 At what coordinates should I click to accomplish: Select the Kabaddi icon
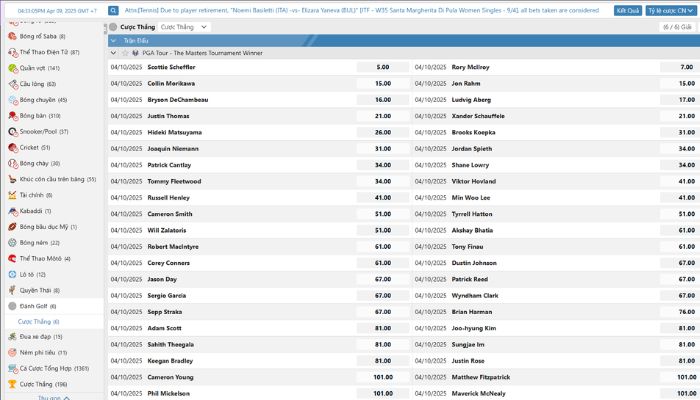pos(12,211)
